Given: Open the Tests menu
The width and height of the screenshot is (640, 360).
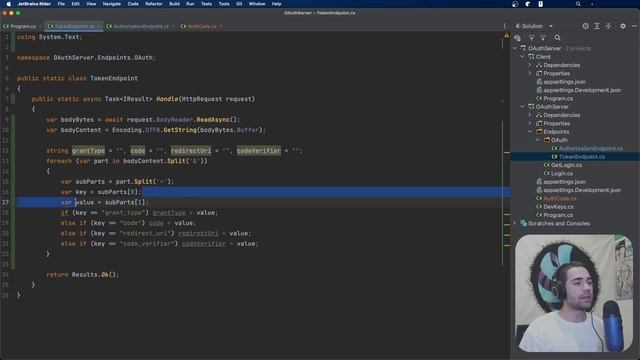Looking at the screenshot, I should click(x=206, y=4).
